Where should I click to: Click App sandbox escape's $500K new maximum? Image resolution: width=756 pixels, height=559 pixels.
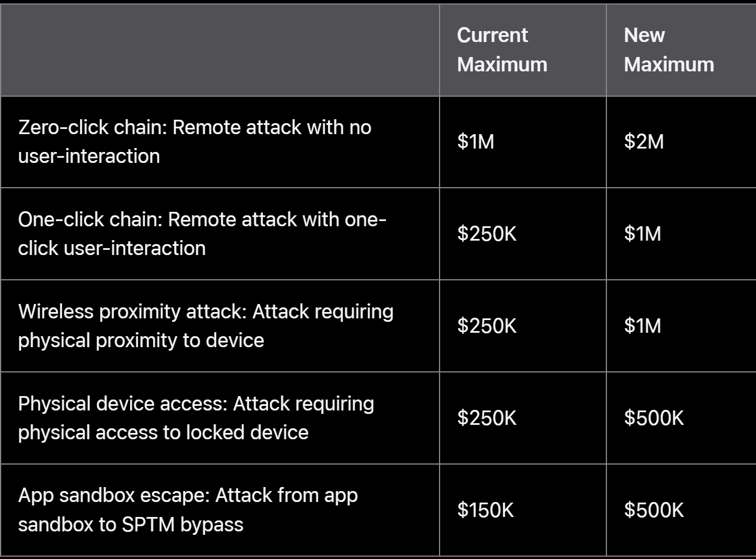(x=654, y=510)
